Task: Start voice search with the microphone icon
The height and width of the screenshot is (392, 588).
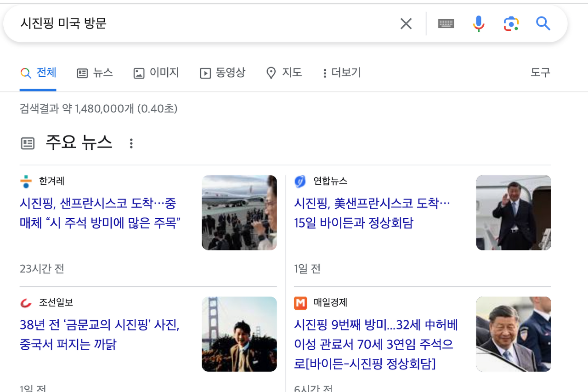Action: [479, 23]
